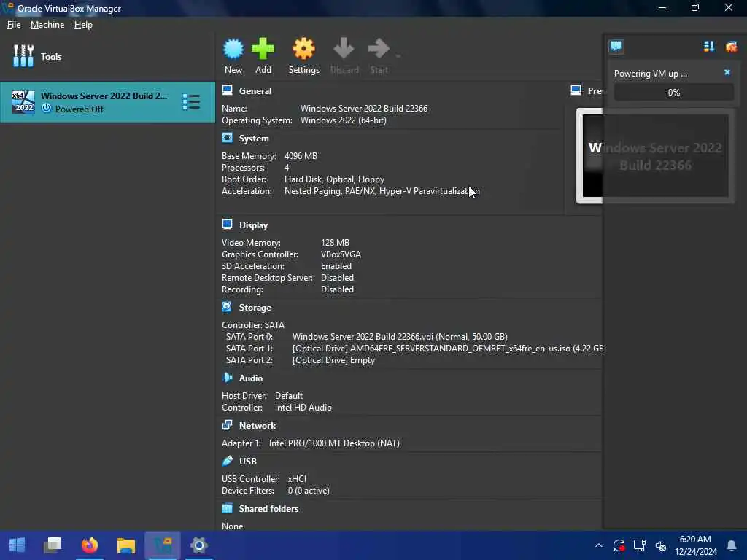This screenshot has height=560, width=747.
Task: Open Firefox from the taskbar
Action: [x=90, y=545]
